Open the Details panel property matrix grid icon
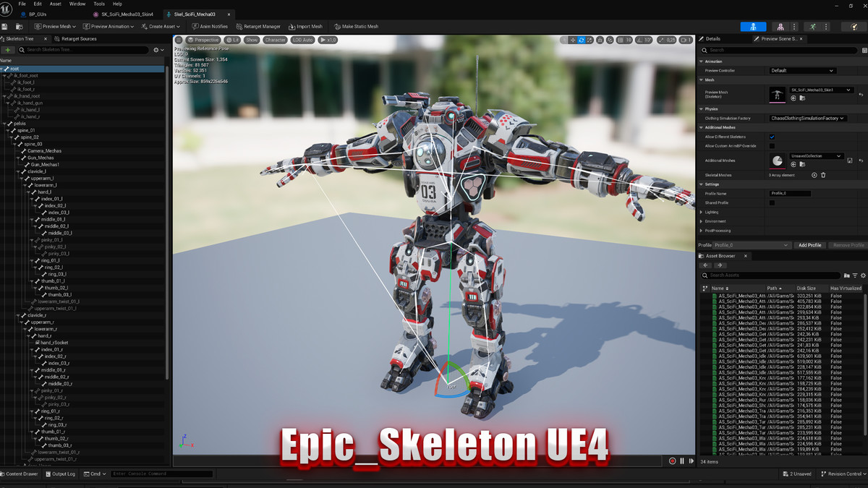 point(864,50)
